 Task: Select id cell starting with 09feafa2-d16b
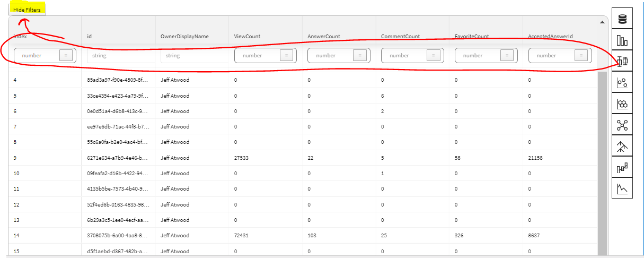coord(118,173)
